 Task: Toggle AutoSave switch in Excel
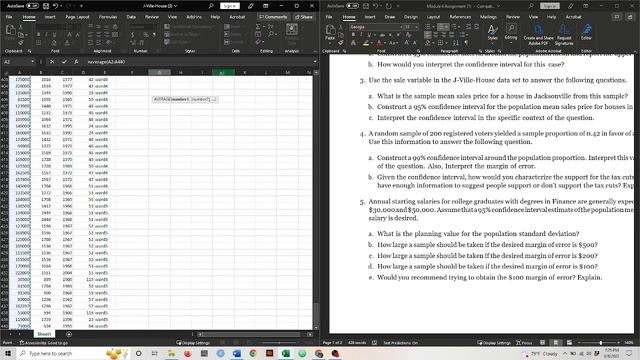coord(32,6)
